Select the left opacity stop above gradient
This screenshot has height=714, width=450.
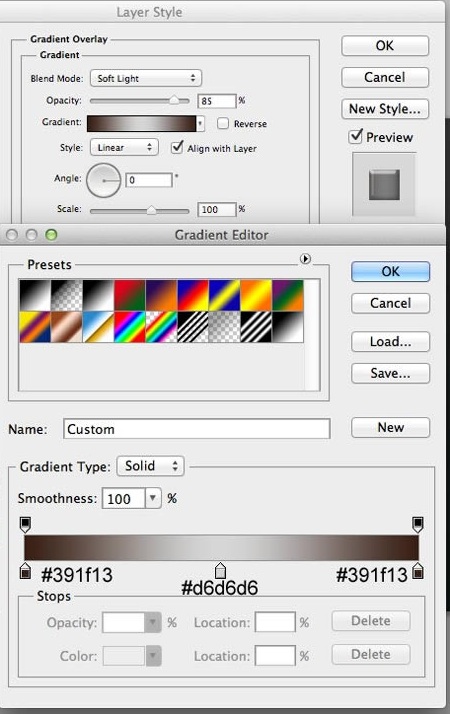[26, 525]
